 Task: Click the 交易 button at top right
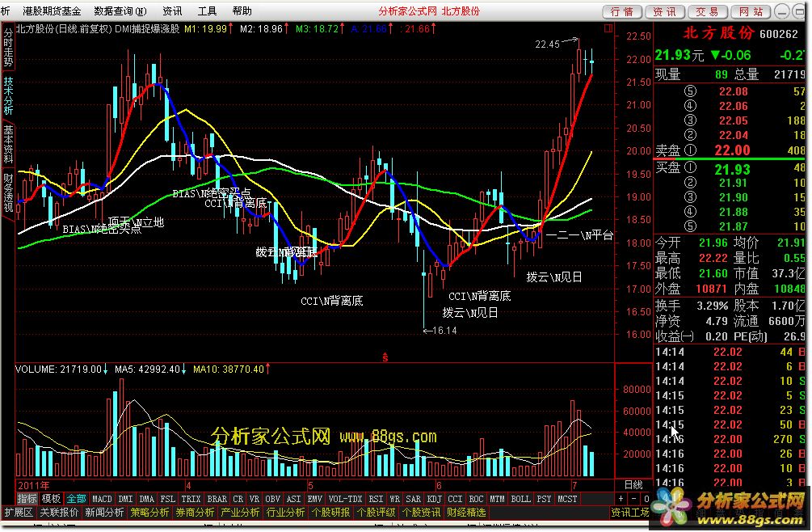pyautogui.click(x=708, y=11)
